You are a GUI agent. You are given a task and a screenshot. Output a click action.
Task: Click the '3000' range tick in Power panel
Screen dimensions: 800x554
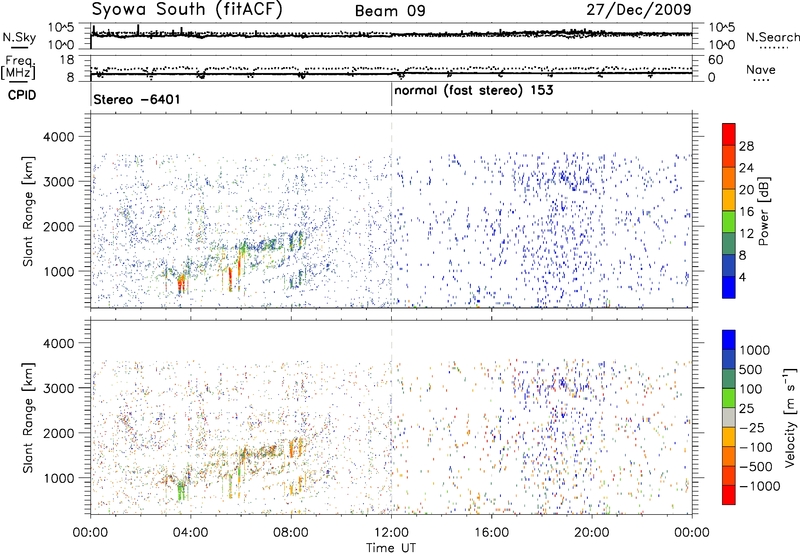(58, 182)
